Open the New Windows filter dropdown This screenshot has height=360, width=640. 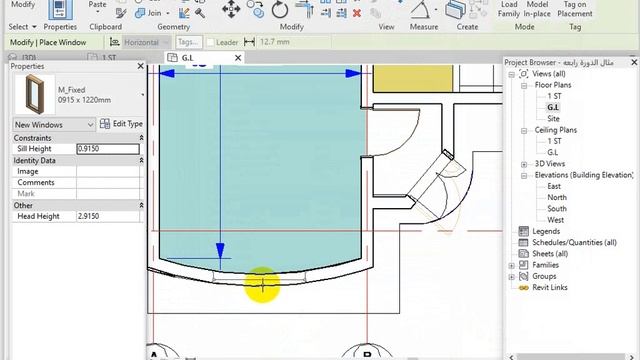(x=54, y=124)
